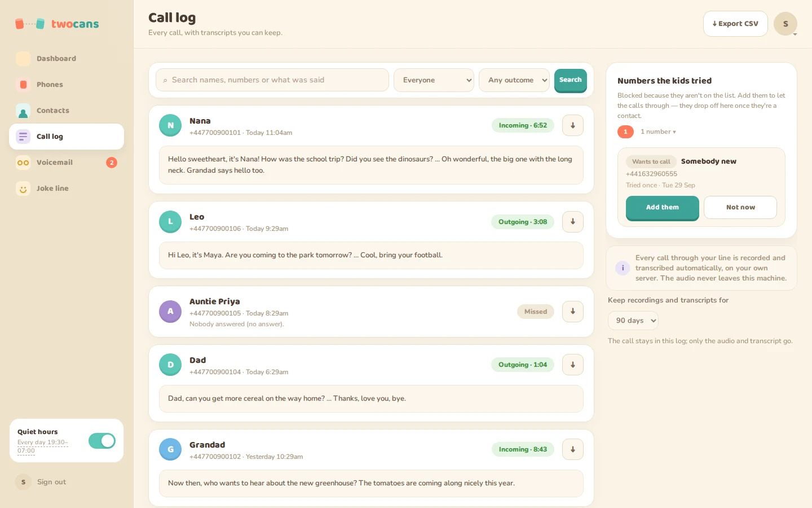Open the account menu avatar S
Screen dimensions: 812x508
pos(785,24)
